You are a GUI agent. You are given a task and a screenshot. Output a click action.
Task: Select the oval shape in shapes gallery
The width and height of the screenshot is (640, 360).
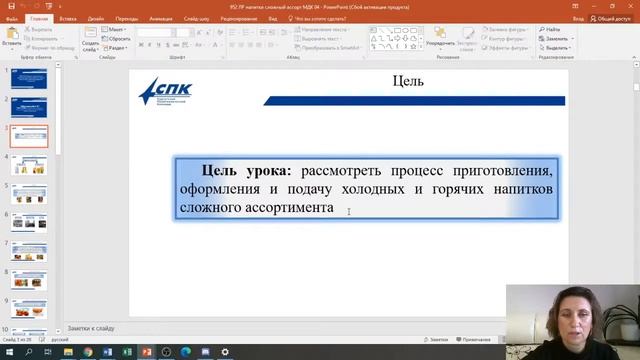pyautogui.click(x=405, y=30)
